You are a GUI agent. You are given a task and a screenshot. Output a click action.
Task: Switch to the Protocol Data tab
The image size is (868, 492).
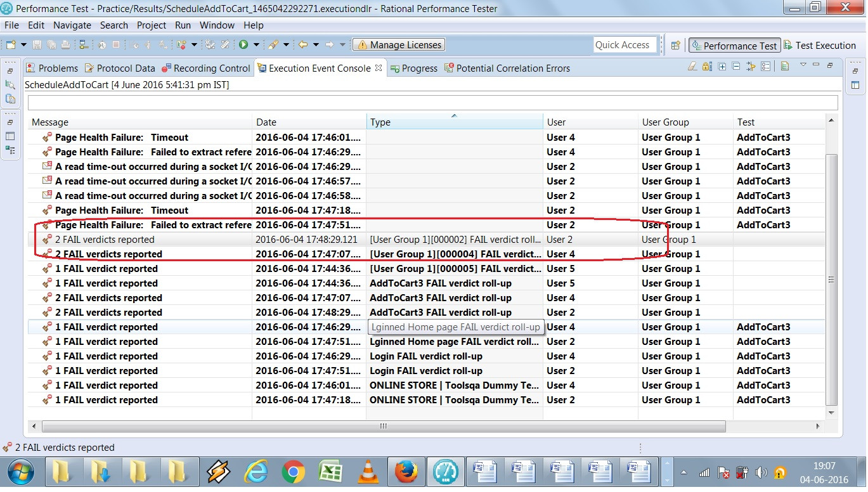tap(120, 68)
